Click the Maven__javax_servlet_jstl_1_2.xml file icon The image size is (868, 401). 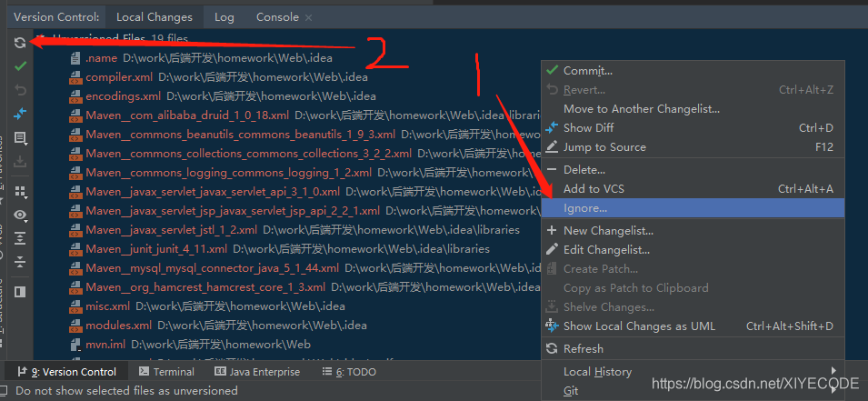(x=75, y=230)
